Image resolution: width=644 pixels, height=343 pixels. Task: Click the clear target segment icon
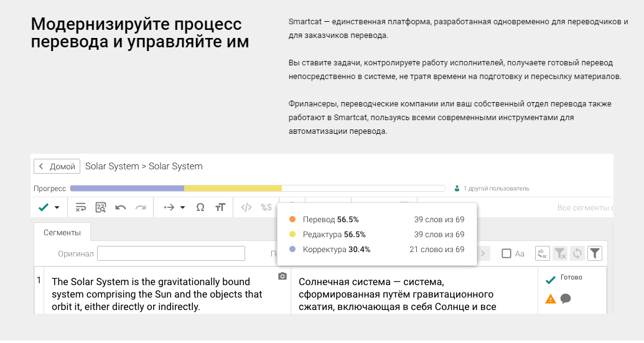click(x=80, y=207)
